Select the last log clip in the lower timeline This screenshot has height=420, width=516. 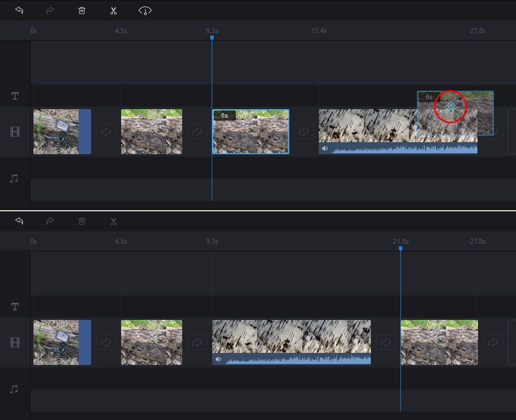(439, 342)
